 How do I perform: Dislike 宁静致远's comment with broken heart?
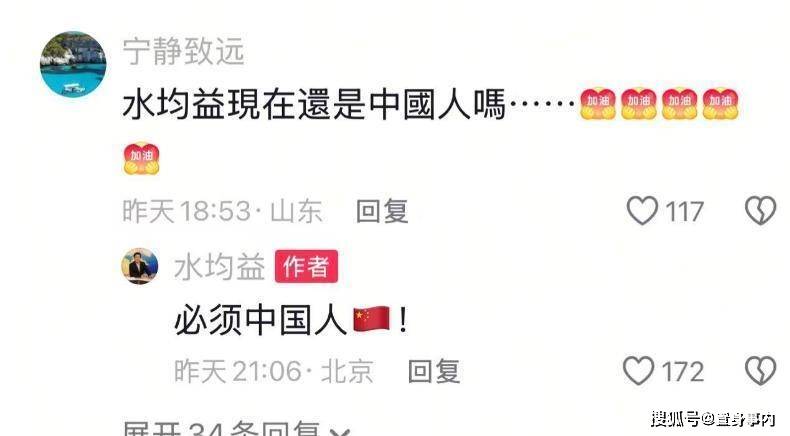(x=760, y=210)
